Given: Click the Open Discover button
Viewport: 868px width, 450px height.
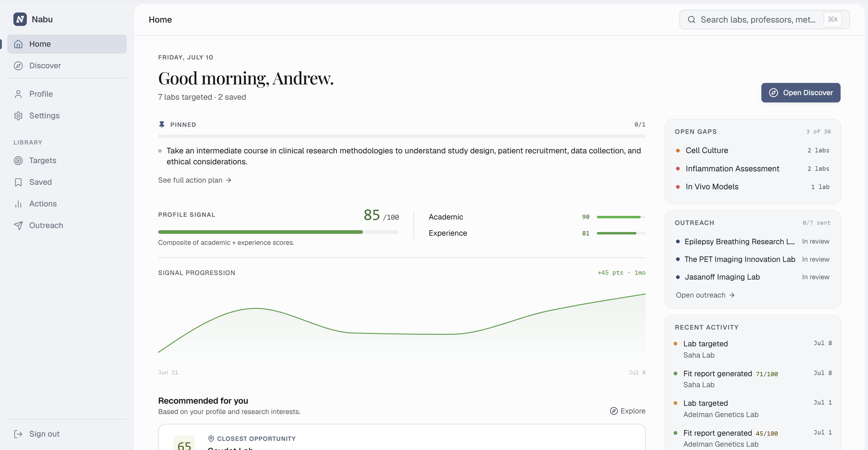Looking at the screenshot, I should (801, 93).
